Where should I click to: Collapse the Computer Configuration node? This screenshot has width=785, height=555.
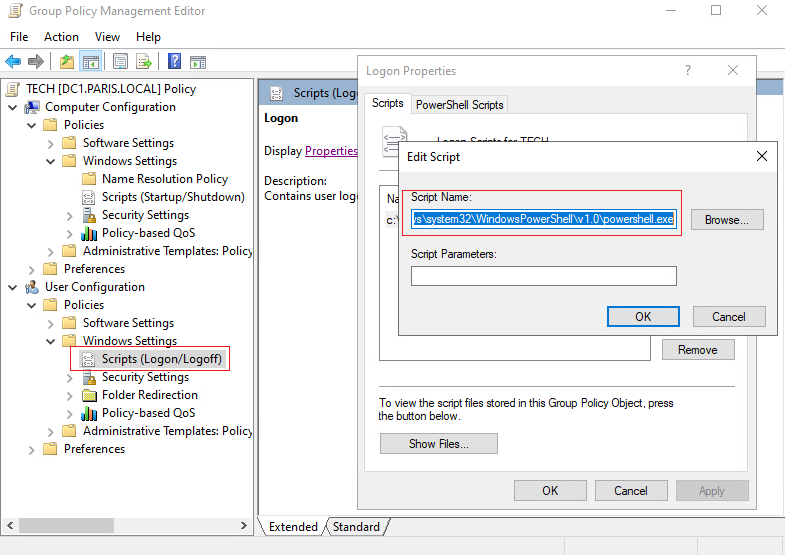click(13, 107)
